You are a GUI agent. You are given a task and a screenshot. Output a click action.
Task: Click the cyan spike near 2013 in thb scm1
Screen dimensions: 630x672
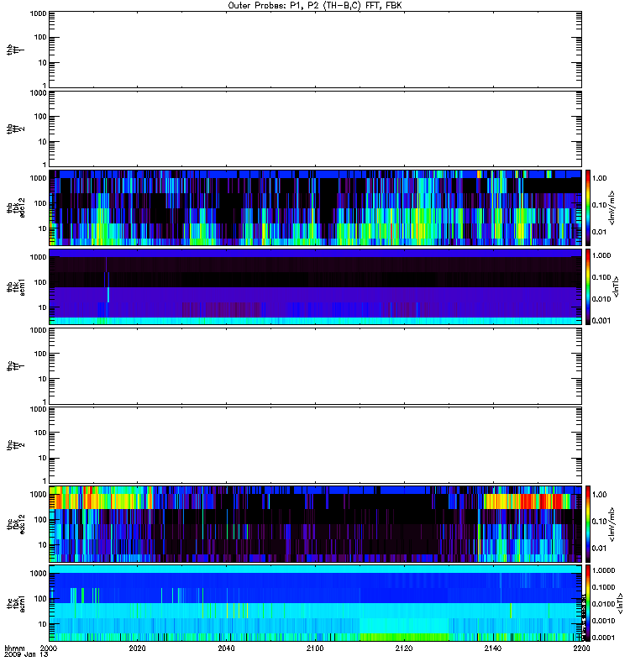(108, 295)
